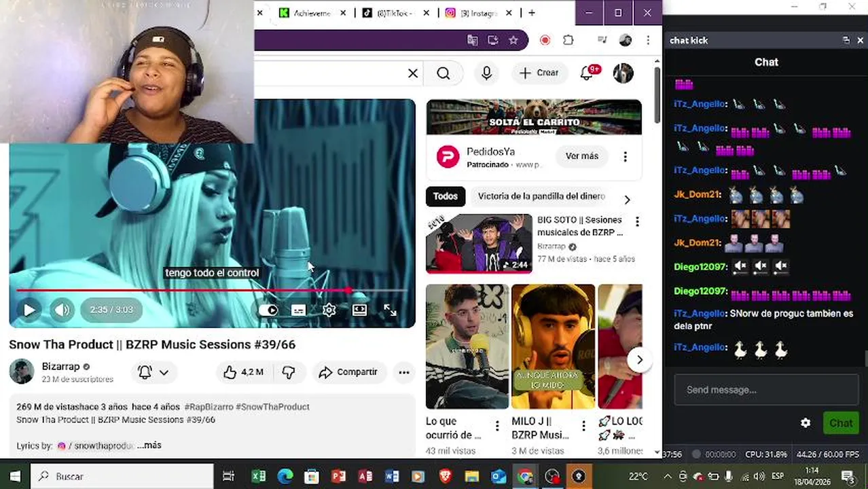Switch the video to theater mode
Viewport: 868px width, 489px height.
(x=359, y=310)
